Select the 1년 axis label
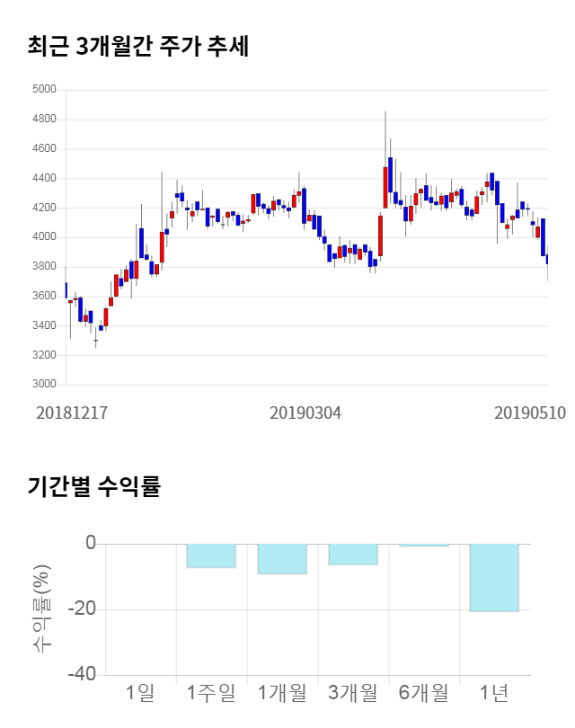 pos(495,693)
